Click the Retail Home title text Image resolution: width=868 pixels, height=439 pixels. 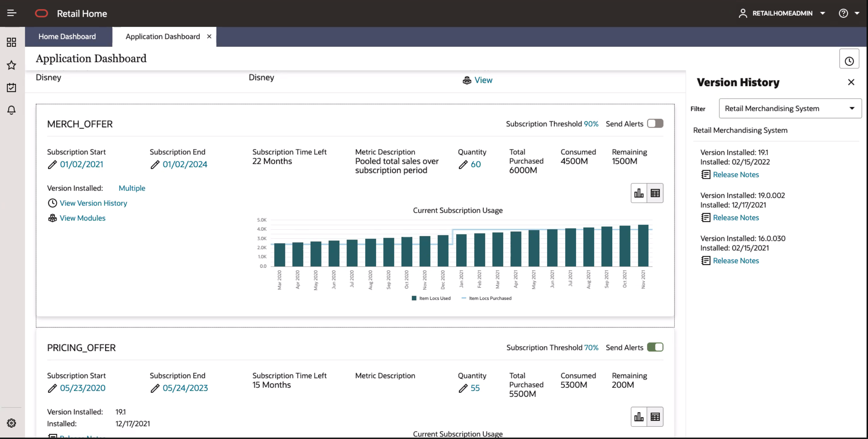pos(82,14)
